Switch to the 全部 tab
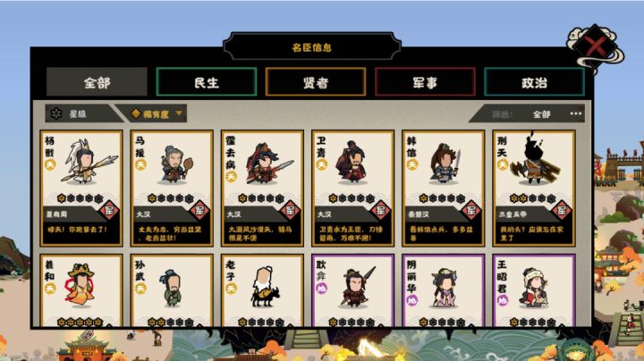 [97, 82]
